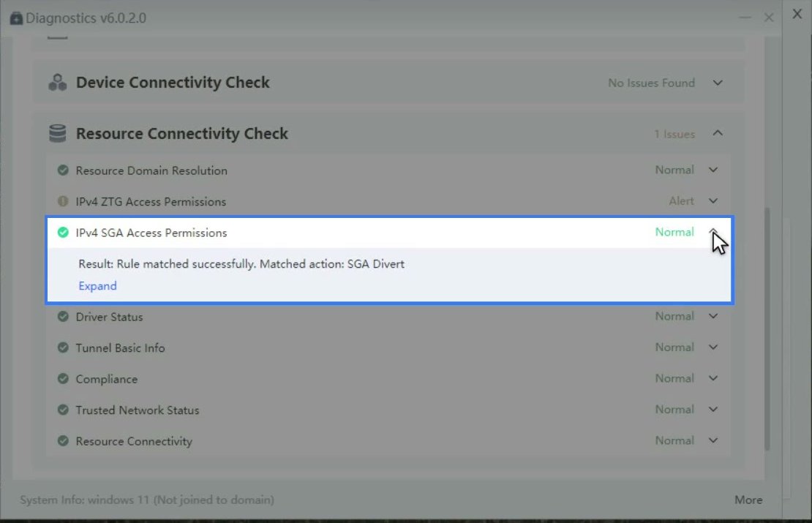Click Driver Status green check icon
This screenshot has height=523, width=812.
click(x=63, y=317)
